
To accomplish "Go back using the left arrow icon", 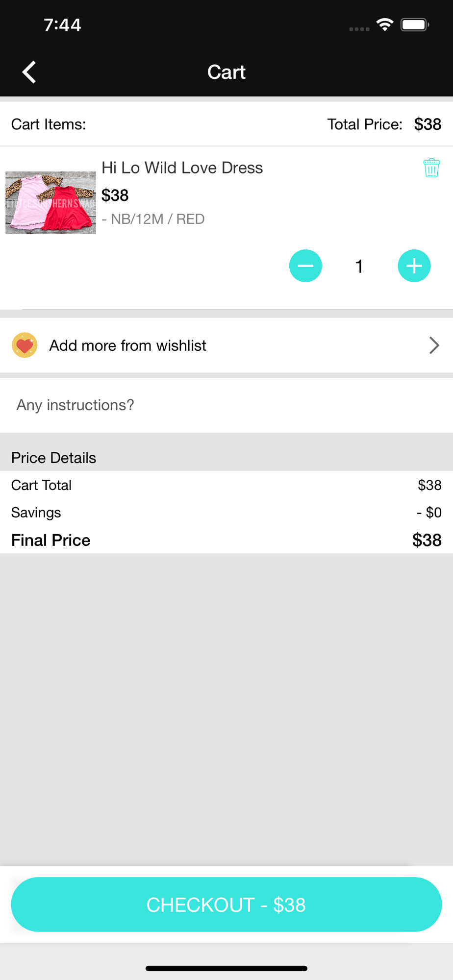I will (29, 72).
